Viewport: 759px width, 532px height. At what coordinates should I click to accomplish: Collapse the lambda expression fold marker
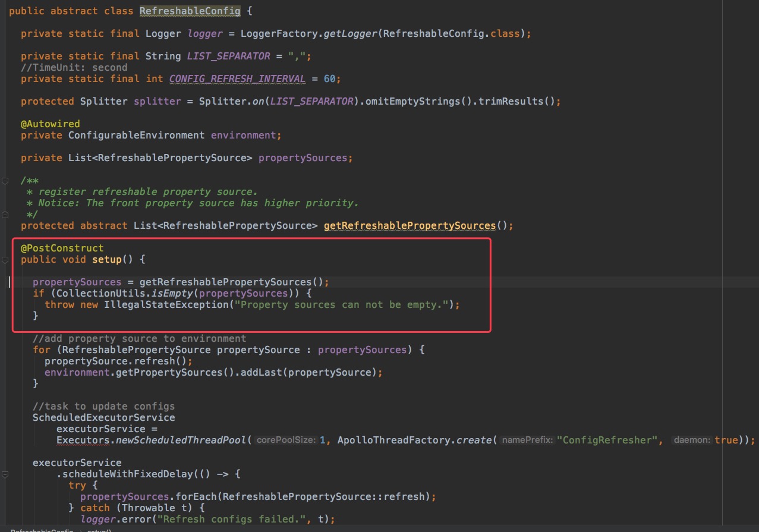4,474
